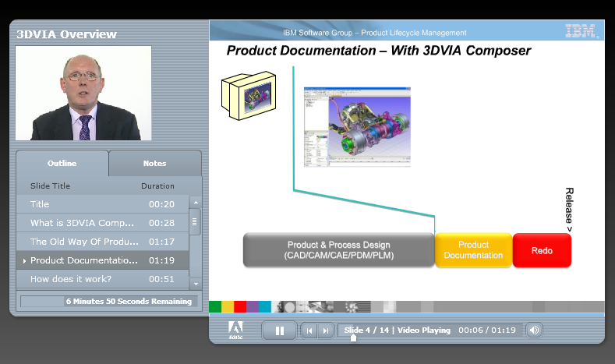Mute audio with the speaker icon
The image size is (615, 364).
(534, 330)
